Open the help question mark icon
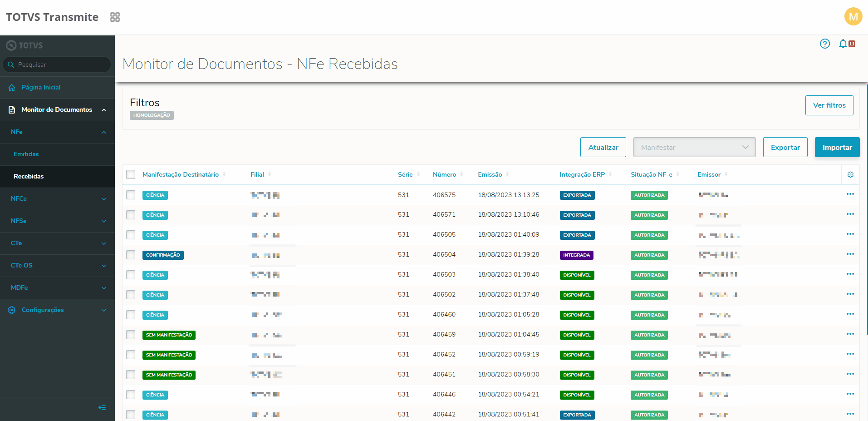 [x=825, y=44]
